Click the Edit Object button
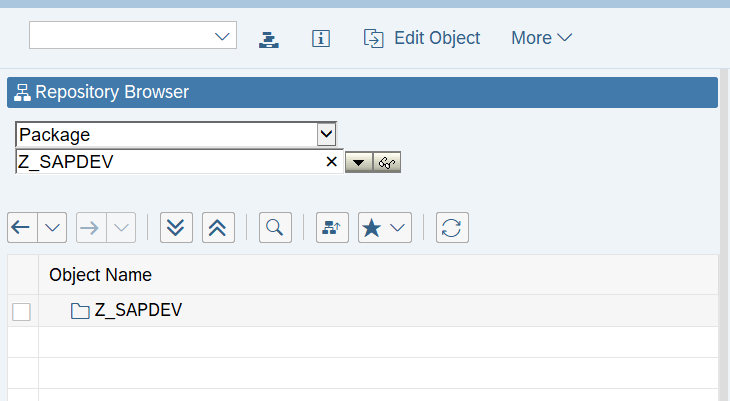Screen dimensions: 730x401 pos(422,38)
